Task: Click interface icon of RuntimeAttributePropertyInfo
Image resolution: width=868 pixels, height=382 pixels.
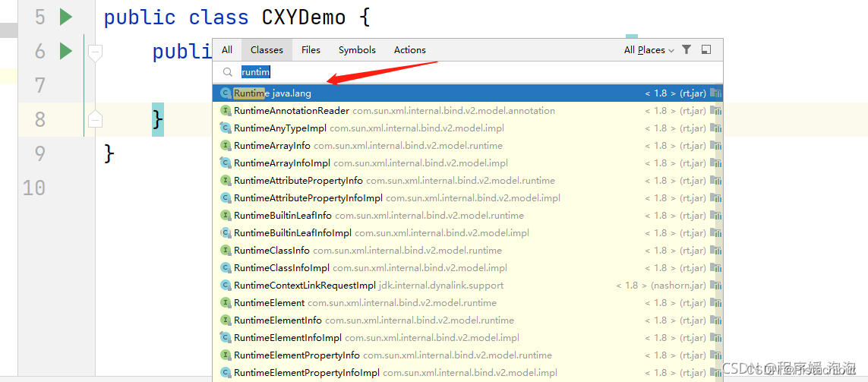Action: 226,181
